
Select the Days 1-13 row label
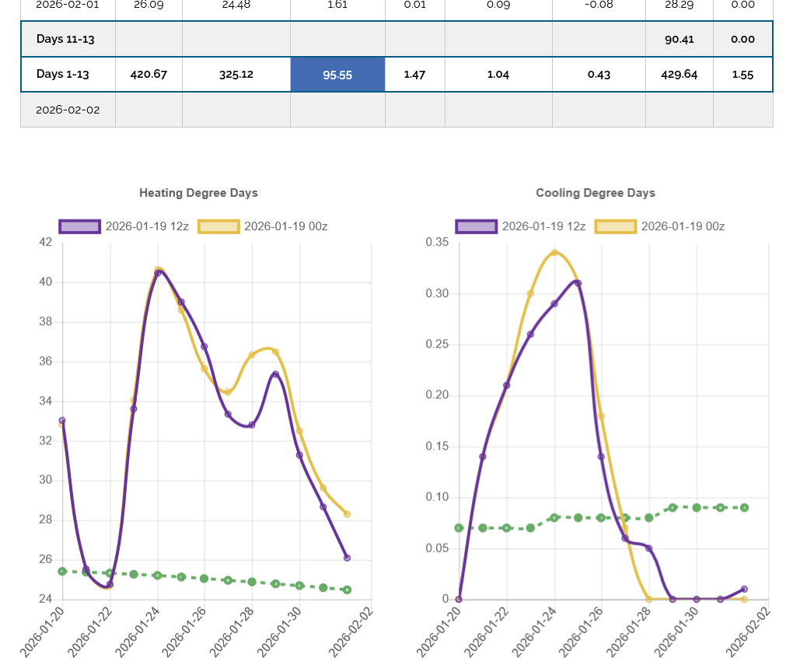pos(63,75)
